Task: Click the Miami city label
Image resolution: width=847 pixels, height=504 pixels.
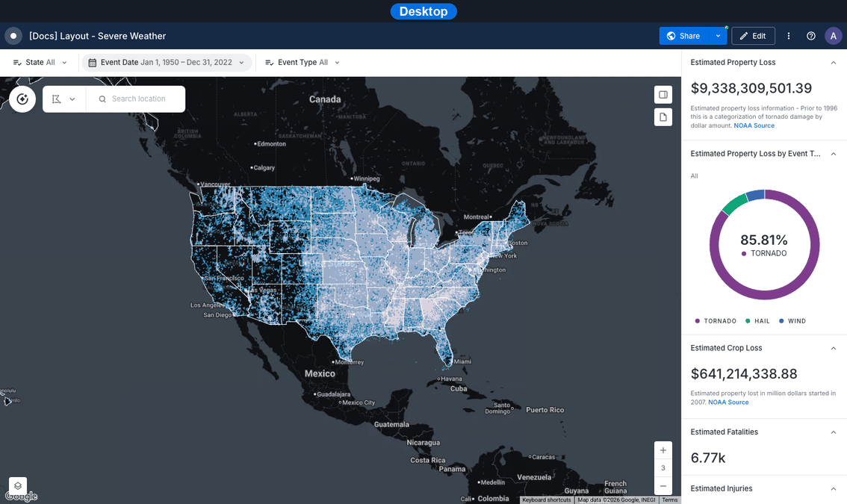Action: pyautogui.click(x=462, y=361)
